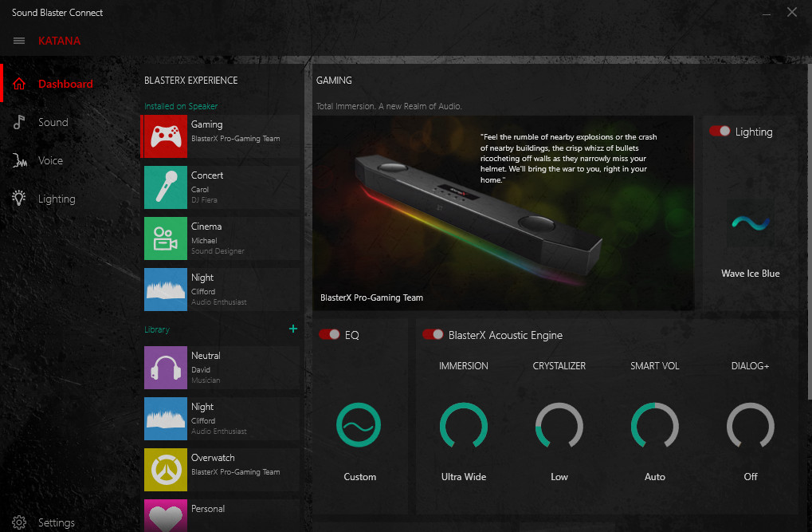Select the Concert microphone profile icon
812x532 pixels.
tap(166, 187)
